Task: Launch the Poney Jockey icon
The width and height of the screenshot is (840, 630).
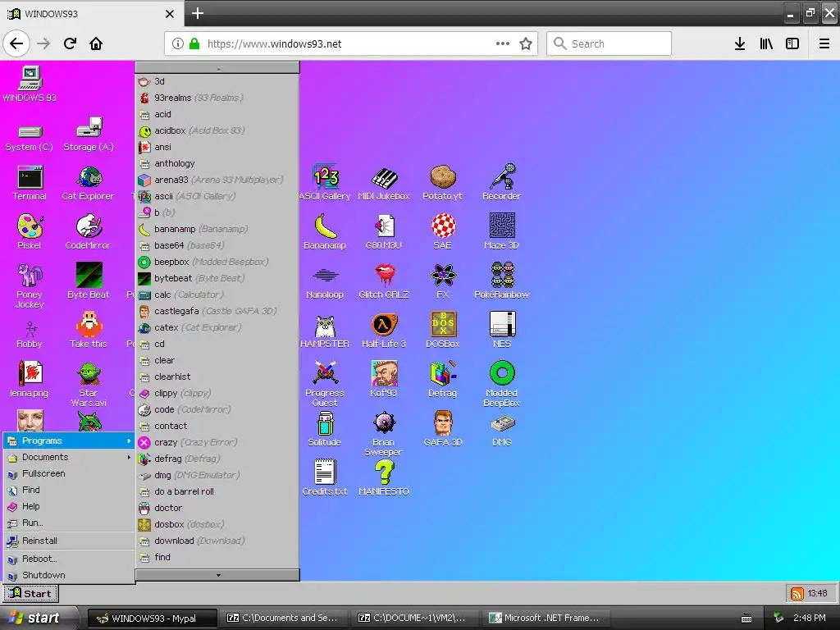Action: (x=30, y=285)
